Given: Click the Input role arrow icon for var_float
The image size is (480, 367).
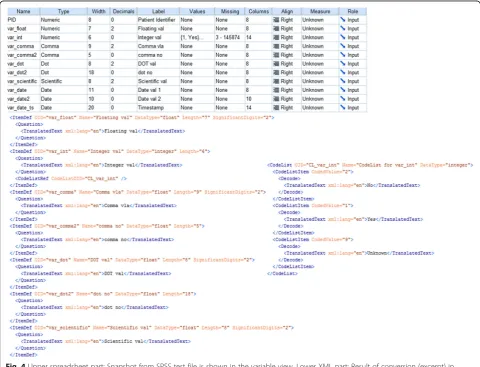Looking at the screenshot, I should (x=343, y=29).
